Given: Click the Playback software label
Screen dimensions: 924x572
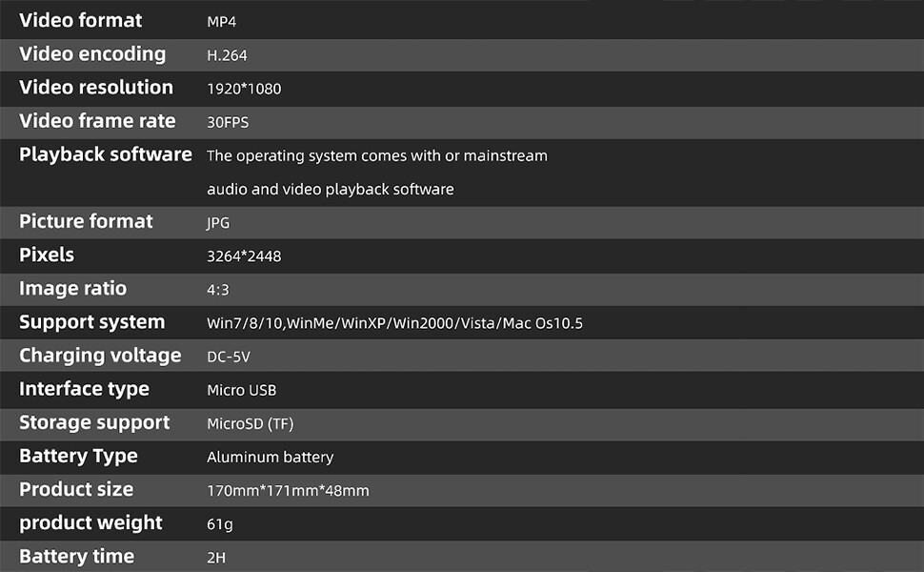Looking at the screenshot, I should point(106,155).
